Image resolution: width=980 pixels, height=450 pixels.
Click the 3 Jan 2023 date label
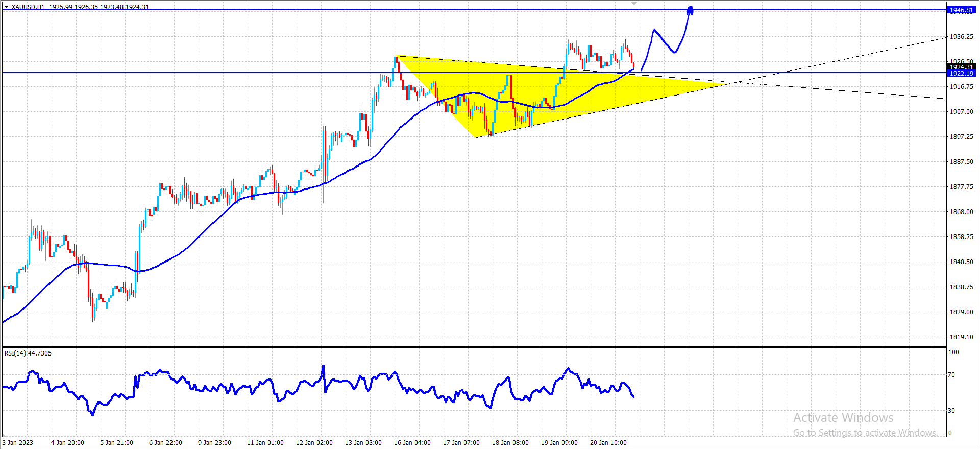pyautogui.click(x=18, y=442)
